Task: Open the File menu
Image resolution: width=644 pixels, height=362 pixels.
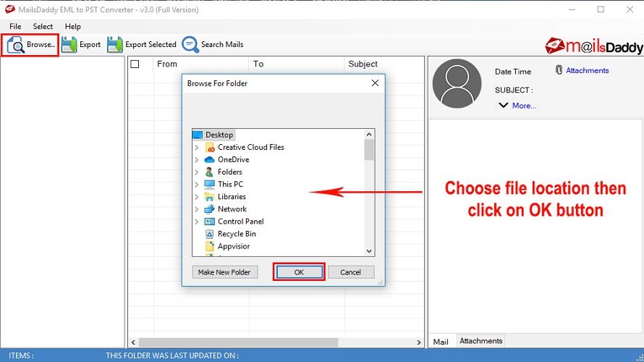Action: (x=15, y=26)
